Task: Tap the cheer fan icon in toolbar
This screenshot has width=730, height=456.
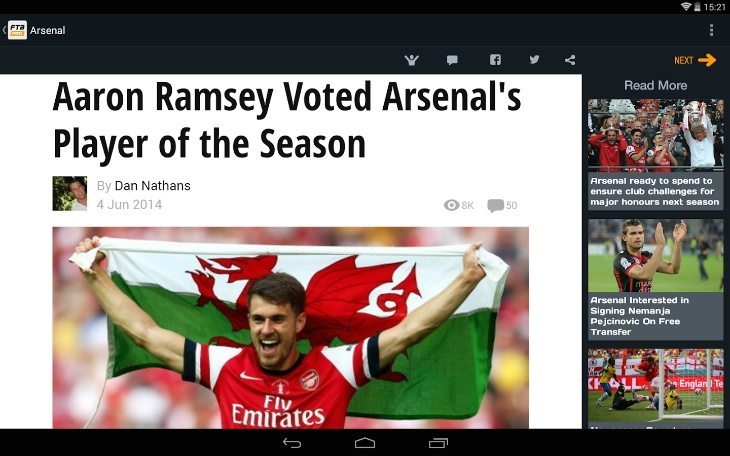Action: [412, 60]
